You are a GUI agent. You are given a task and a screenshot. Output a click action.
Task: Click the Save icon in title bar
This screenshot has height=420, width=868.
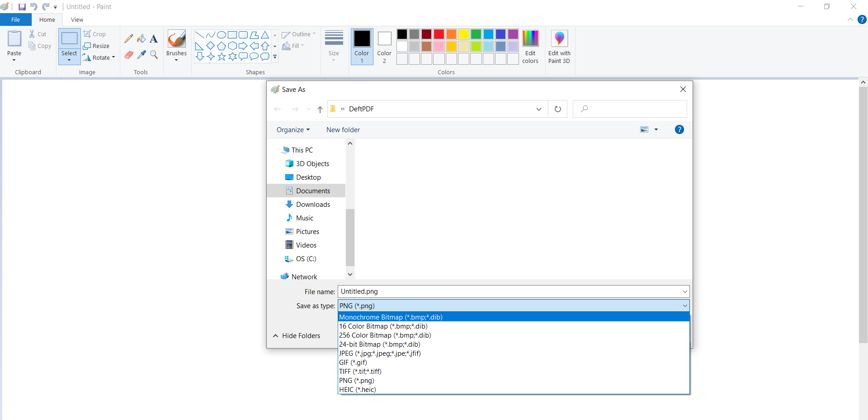pos(22,7)
